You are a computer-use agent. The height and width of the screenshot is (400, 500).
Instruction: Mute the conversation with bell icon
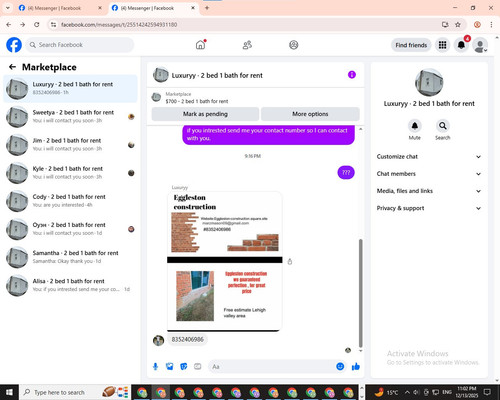click(x=415, y=126)
